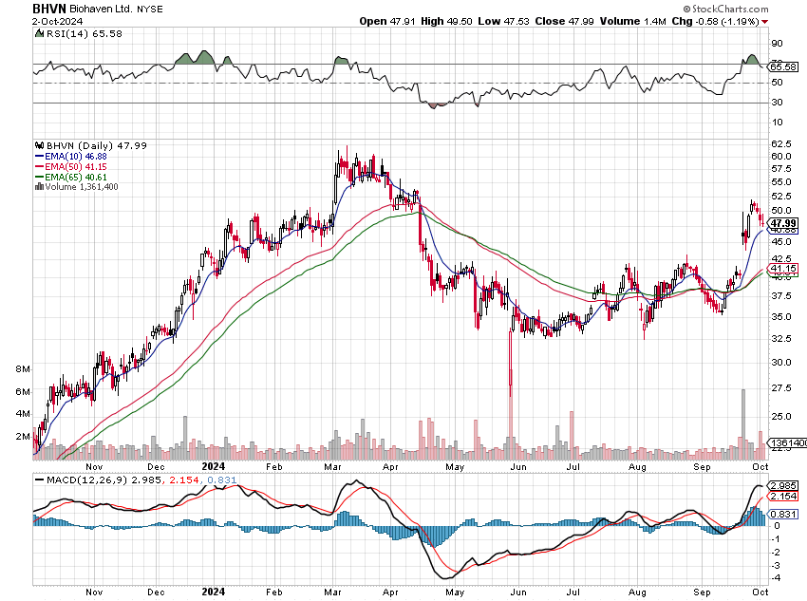Click the BHVN (Daily) 47.99 legend
The height and width of the screenshot is (601, 807).
[96, 146]
